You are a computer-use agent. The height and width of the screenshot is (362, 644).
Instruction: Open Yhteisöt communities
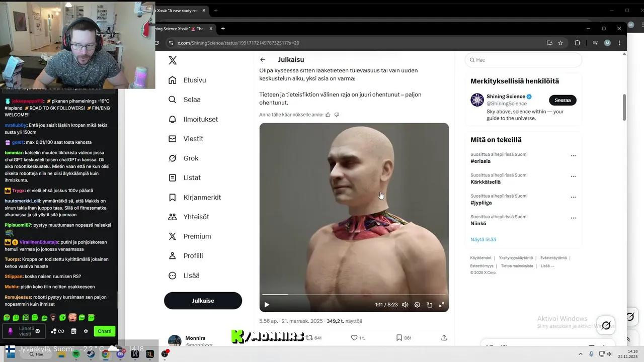[x=189, y=217]
